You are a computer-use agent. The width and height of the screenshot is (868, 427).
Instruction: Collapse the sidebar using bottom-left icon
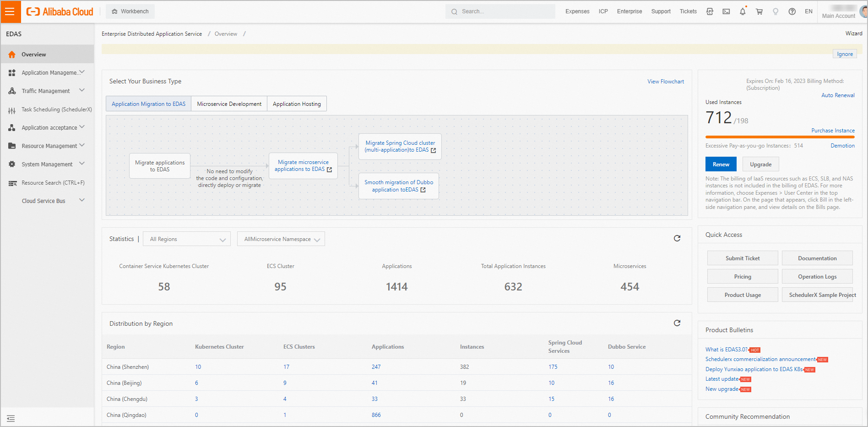click(x=11, y=418)
